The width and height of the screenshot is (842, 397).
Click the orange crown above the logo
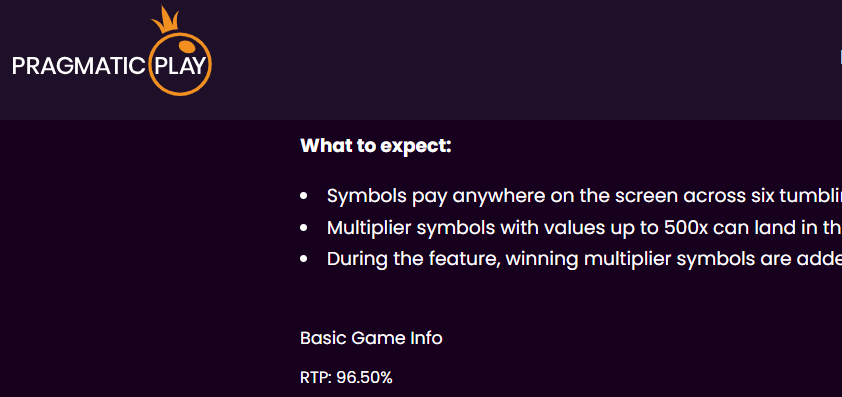(164, 19)
